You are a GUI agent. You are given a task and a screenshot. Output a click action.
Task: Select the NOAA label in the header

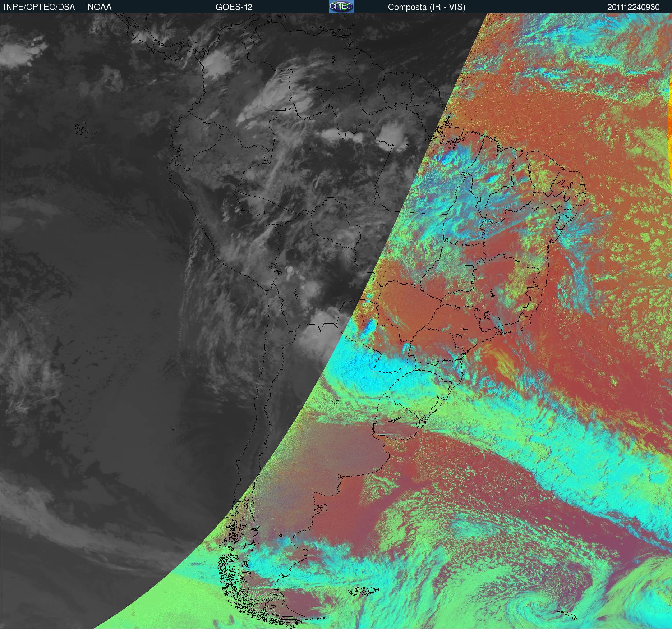click(x=100, y=7)
